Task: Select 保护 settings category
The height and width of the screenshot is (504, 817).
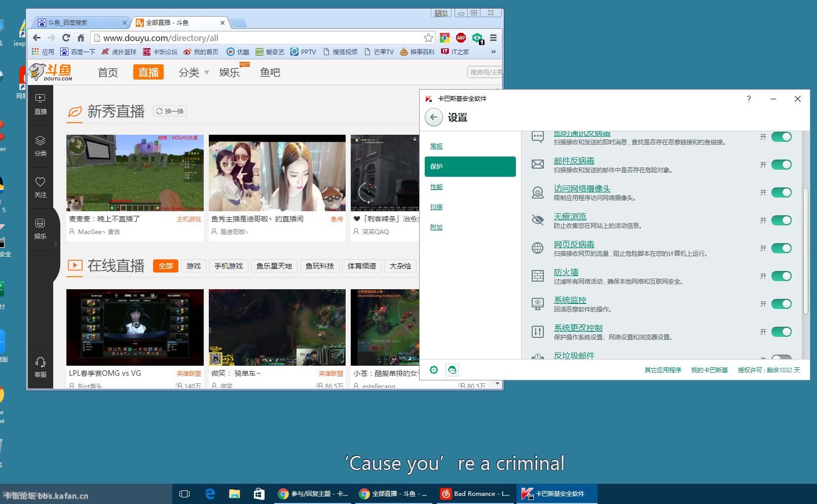Action: (x=470, y=166)
